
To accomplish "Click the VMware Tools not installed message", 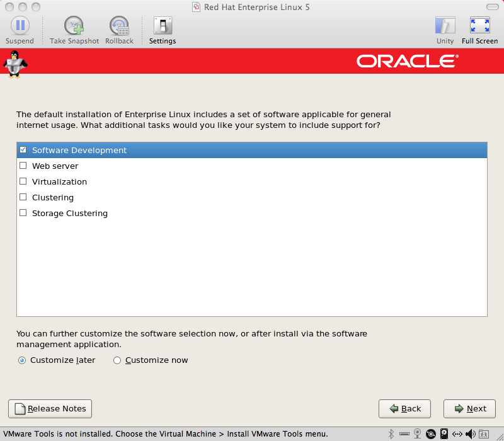I will tap(166, 434).
